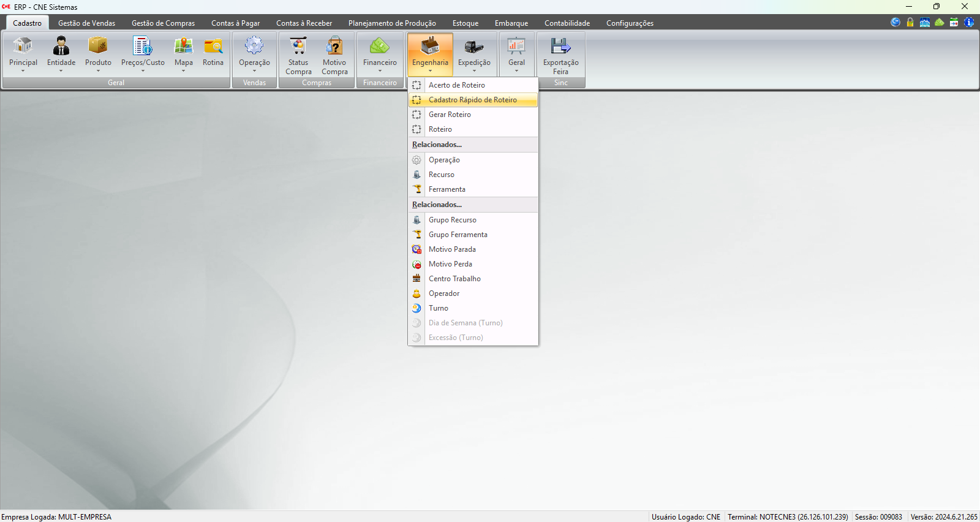This screenshot has width=980, height=522.
Task: Select Cadastro Rápido de Roteiro menu item
Action: click(x=472, y=100)
